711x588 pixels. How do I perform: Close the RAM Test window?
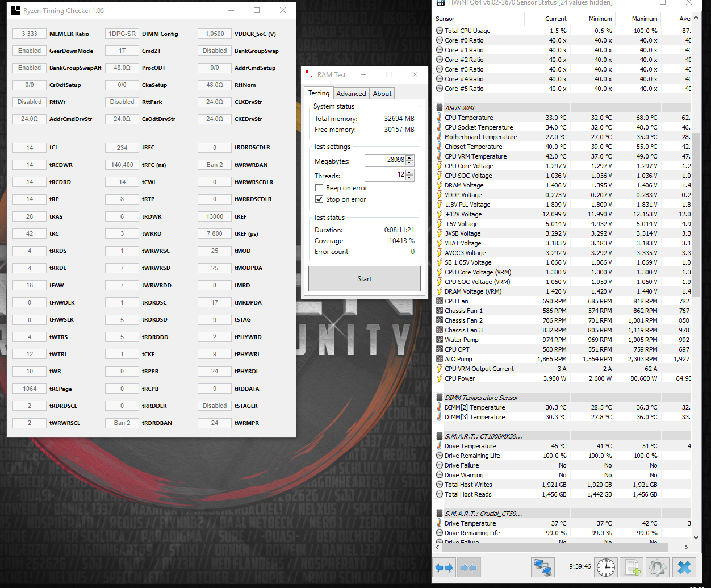pos(415,74)
